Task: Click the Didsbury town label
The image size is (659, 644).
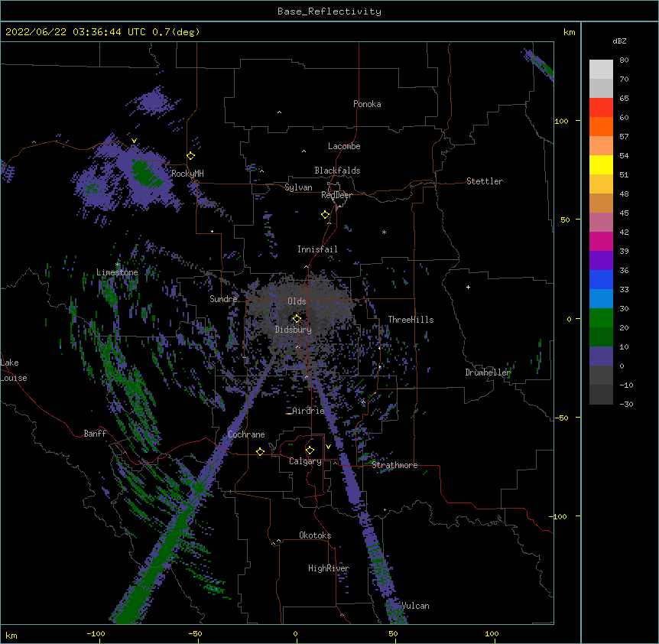Action: pyautogui.click(x=294, y=330)
